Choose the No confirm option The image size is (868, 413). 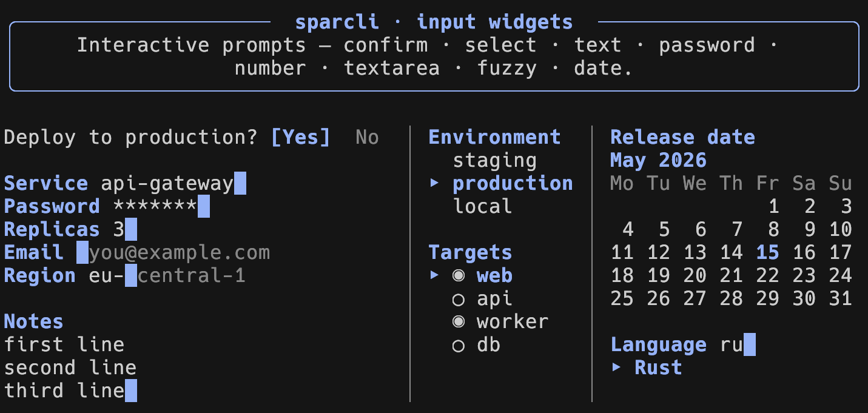(368, 138)
